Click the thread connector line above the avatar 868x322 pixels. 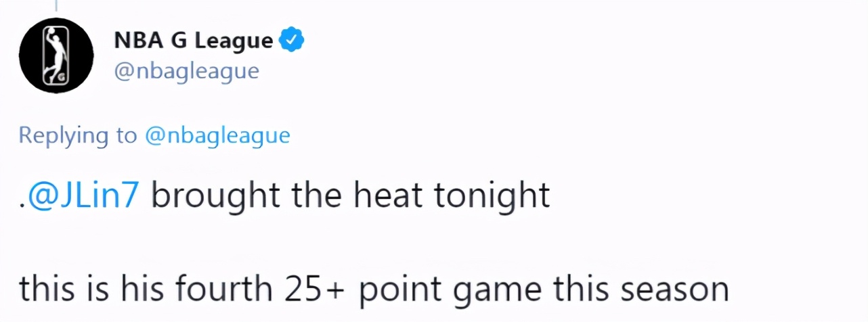click(x=56, y=5)
